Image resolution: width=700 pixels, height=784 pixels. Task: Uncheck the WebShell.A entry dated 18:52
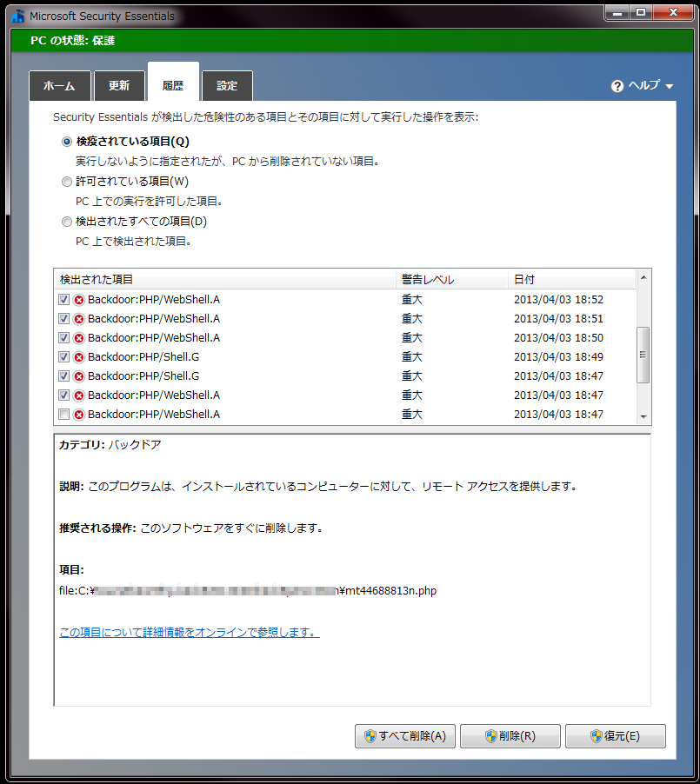(x=63, y=300)
